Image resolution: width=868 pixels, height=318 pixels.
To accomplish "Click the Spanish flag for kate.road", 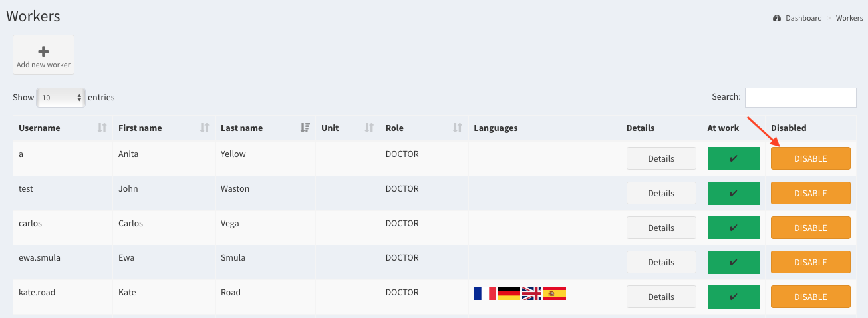I will [555, 293].
